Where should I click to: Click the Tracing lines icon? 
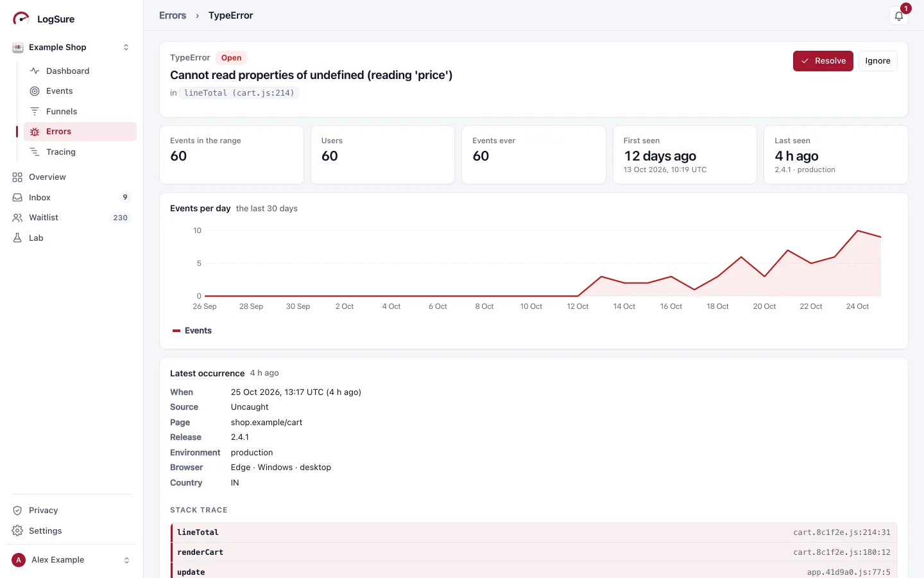coord(35,152)
